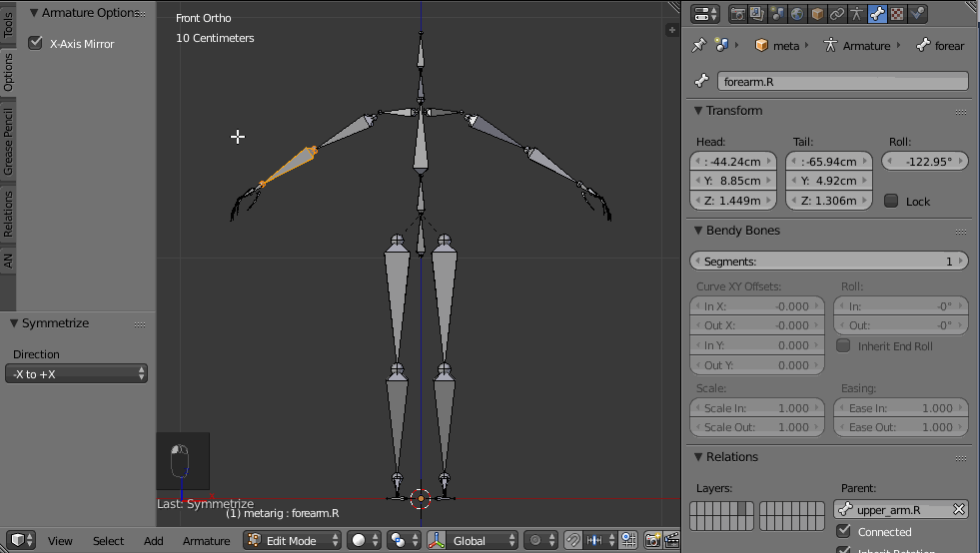
Task: Open the Add menu
Action: (x=153, y=541)
